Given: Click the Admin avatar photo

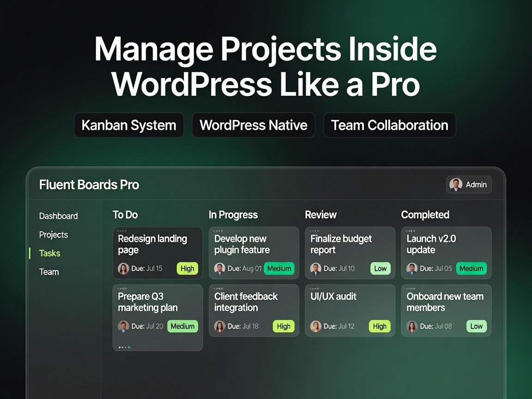Looking at the screenshot, I should pyautogui.click(x=456, y=185).
